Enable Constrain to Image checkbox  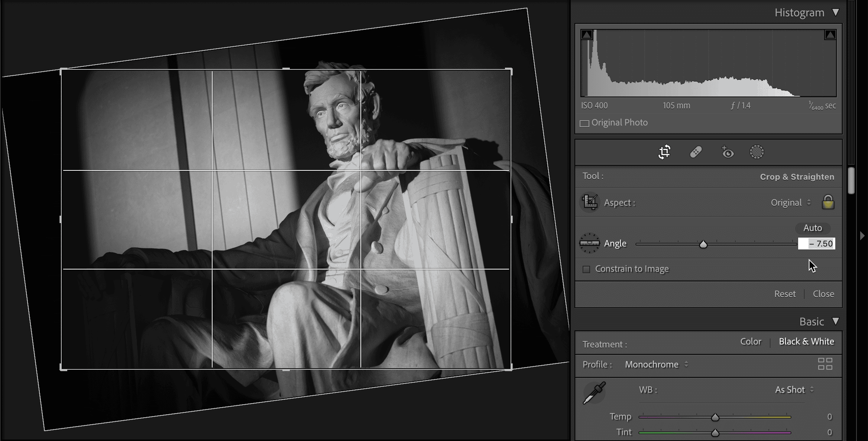click(x=586, y=269)
